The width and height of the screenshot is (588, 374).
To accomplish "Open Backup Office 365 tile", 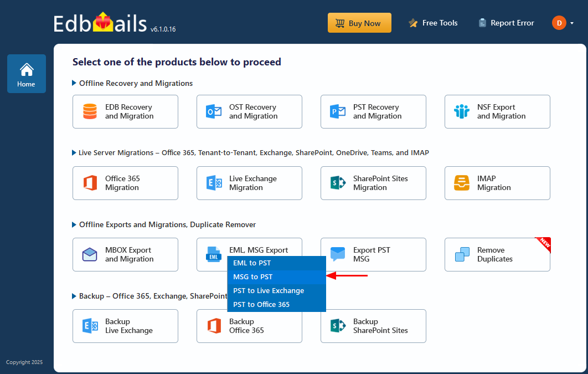I will pyautogui.click(x=249, y=327).
